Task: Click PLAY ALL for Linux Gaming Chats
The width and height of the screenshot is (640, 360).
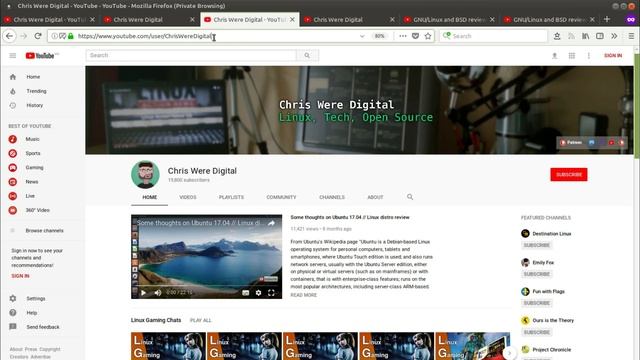Action: click(x=201, y=320)
